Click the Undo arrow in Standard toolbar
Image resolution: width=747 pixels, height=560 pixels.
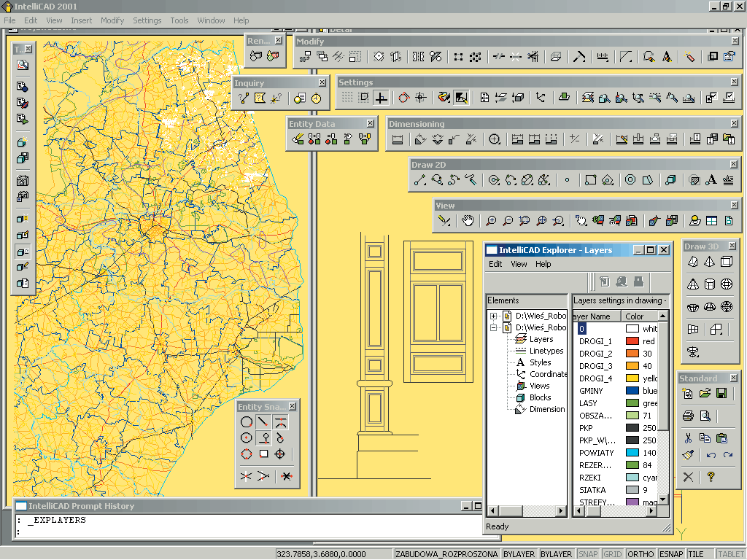click(x=711, y=455)
